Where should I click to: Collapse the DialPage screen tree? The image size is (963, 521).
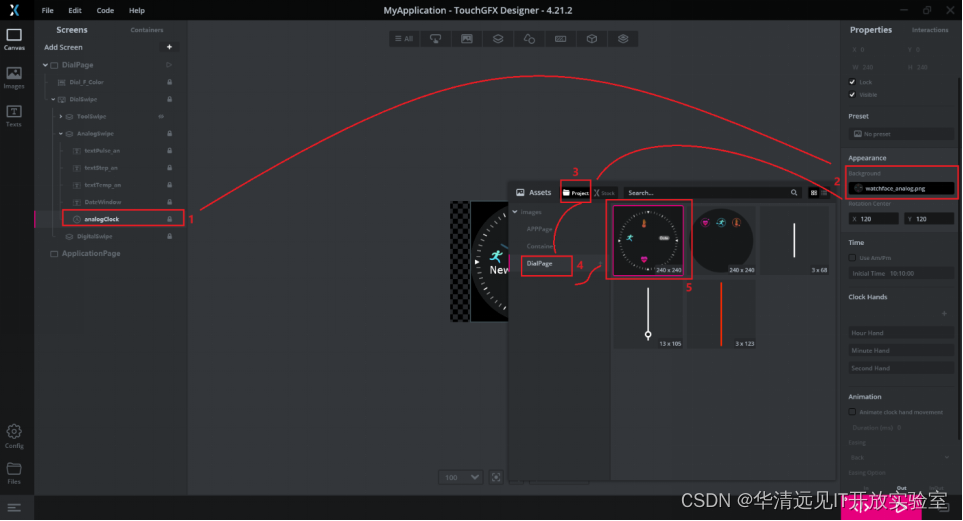(x=45, y=65)
